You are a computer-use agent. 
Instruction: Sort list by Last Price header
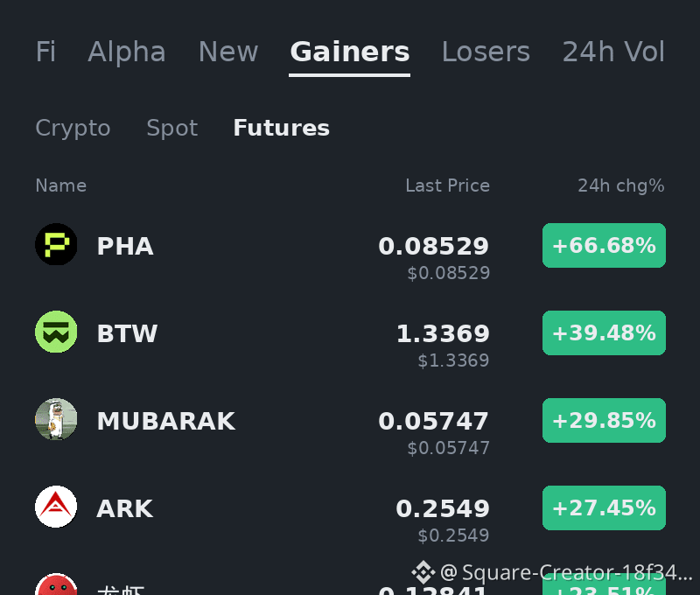tap(447, 185)
